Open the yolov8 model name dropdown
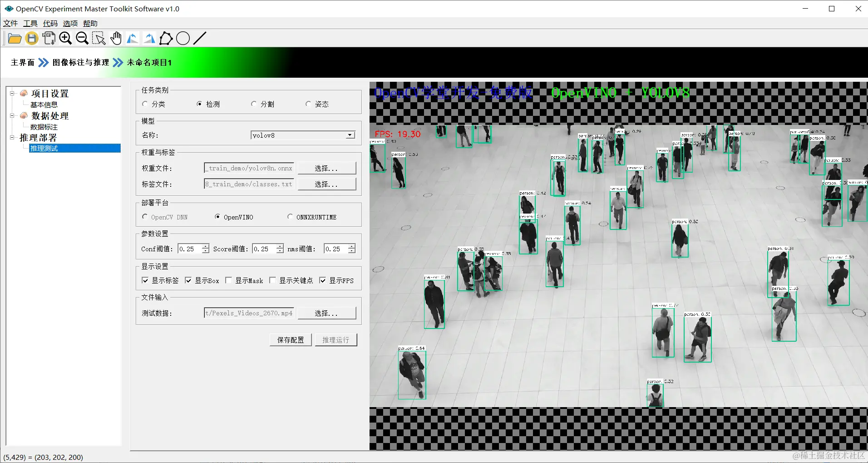Image resolution: width=868 pixels, height=463 pixels. pyautogui.click(x=350, y=135)
